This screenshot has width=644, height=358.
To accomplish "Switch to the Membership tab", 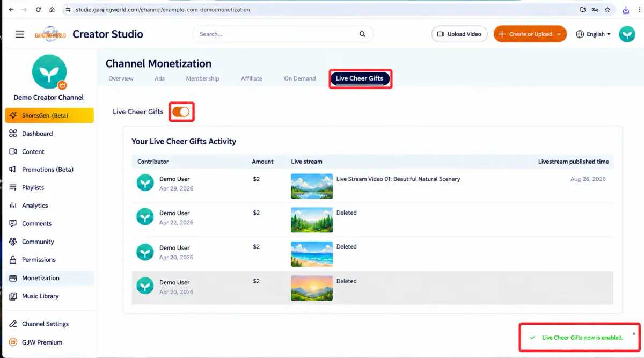I will point(202,78).
